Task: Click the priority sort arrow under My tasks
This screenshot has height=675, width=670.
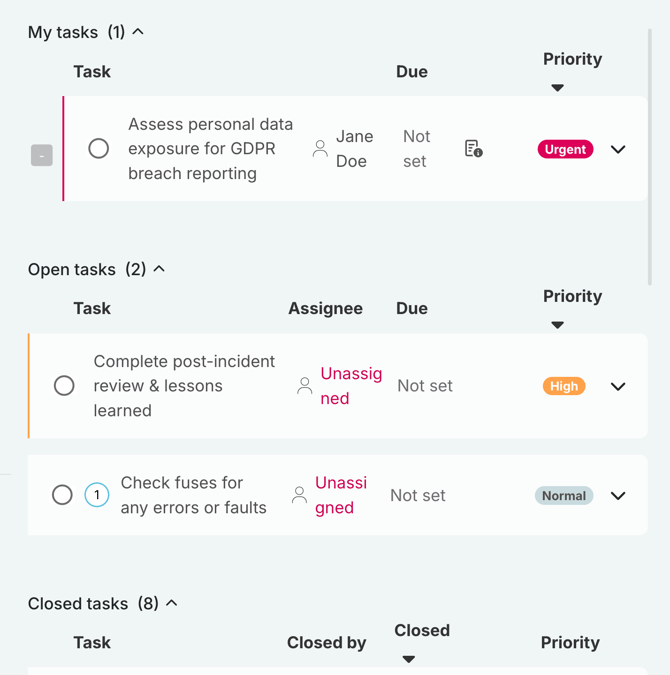Action: tap(557, 88)
